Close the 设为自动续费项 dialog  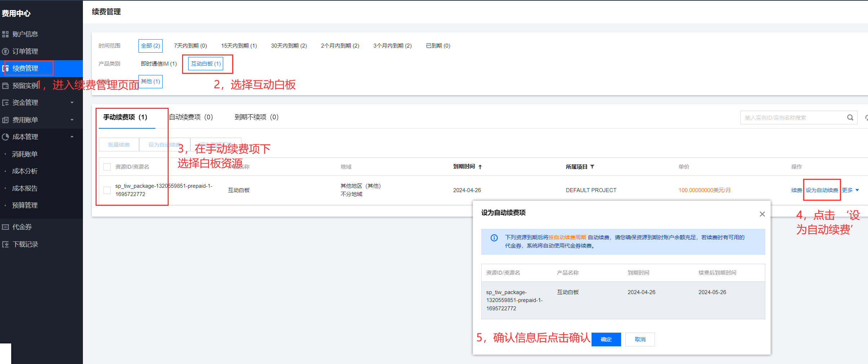click(x=762, y=214)
